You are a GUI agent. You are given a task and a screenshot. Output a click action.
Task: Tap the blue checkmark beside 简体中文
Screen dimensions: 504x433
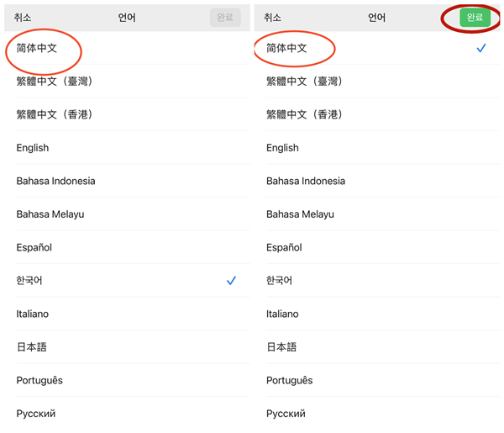[x=481, y=49]
